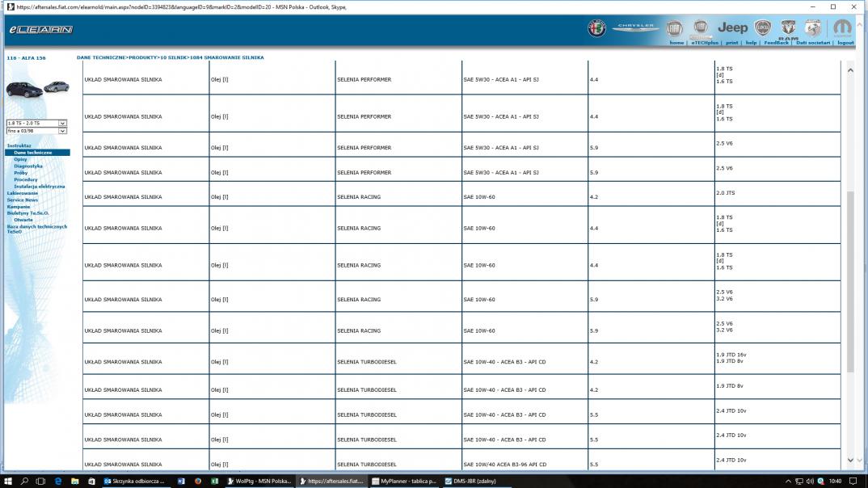Click the Alfa 156 car thumbnail
The height and width of the screenshot is (488, 868).
click(x=37, y=89)
